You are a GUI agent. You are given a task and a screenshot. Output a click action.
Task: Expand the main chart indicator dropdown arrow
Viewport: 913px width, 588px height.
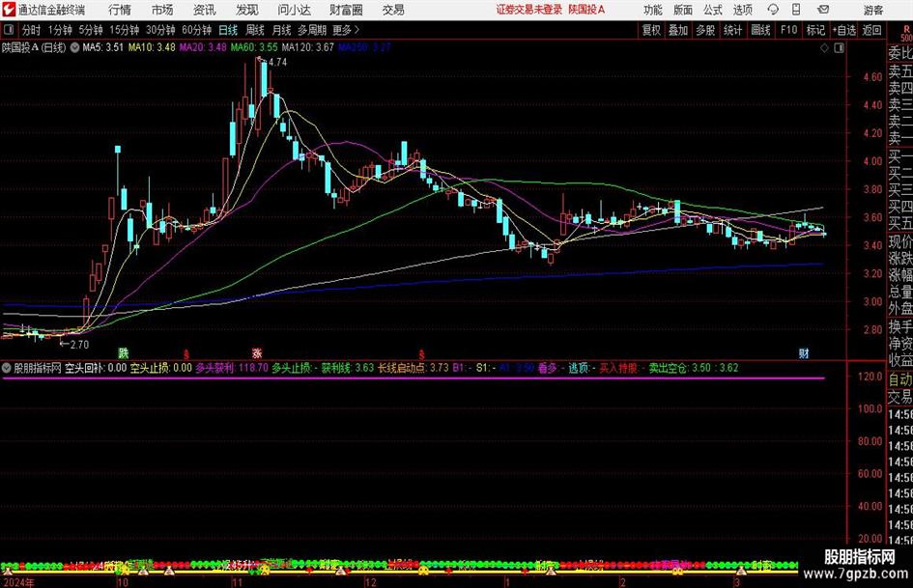74,47
